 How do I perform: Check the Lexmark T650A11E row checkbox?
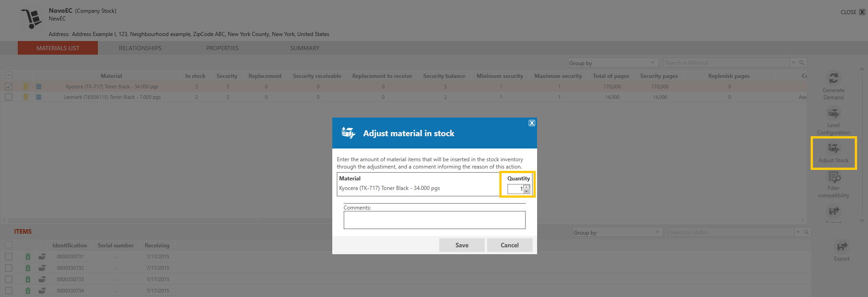pos(9,97)
